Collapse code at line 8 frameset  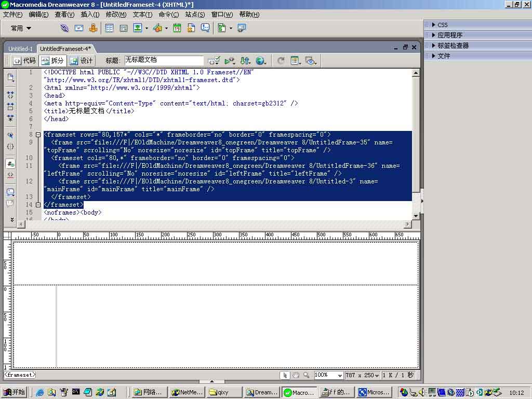(38, 135)
